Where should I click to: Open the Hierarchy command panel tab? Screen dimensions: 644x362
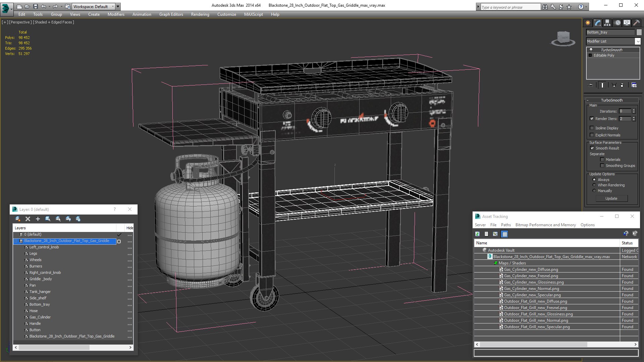point(607,23)
